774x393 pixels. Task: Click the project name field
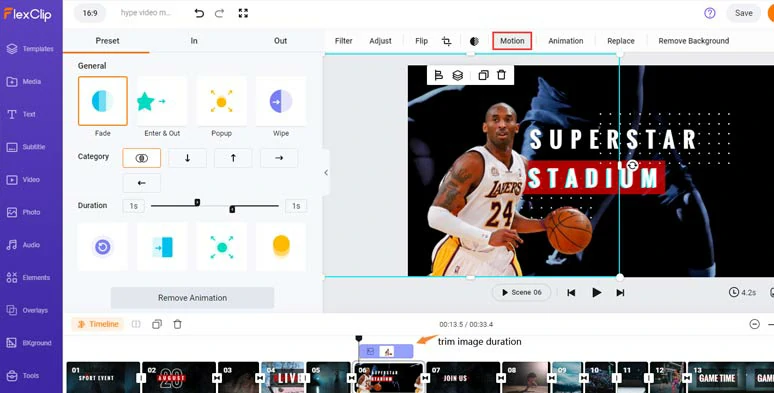(146, 13)
